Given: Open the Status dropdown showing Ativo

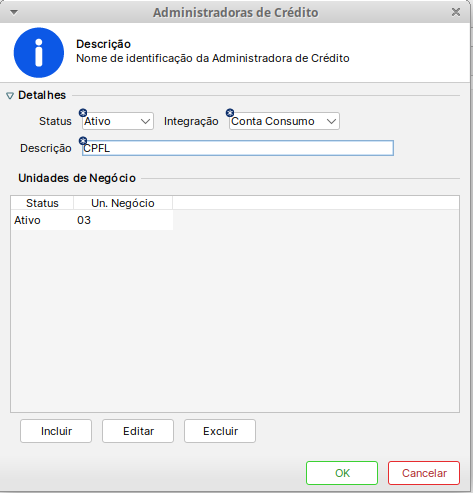Looking at the screenshot, I should coord(118,121).
